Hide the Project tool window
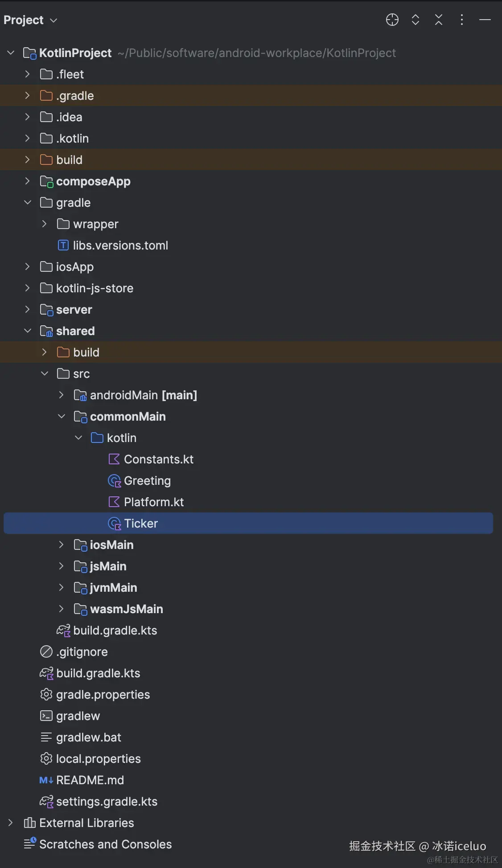The width and height of the screenshot is (502, 868). pos(485,20)
